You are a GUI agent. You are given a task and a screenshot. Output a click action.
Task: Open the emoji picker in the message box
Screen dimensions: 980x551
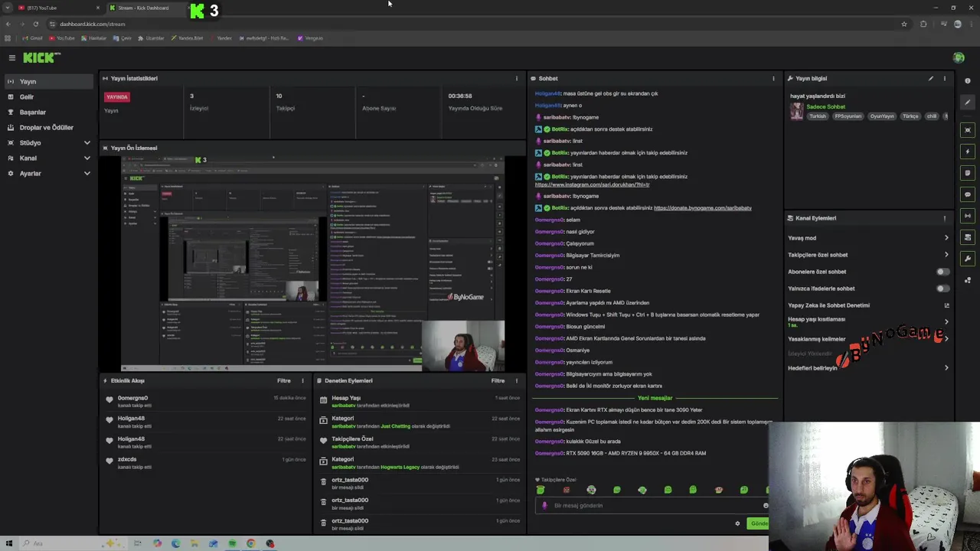[x=765, y=505]
